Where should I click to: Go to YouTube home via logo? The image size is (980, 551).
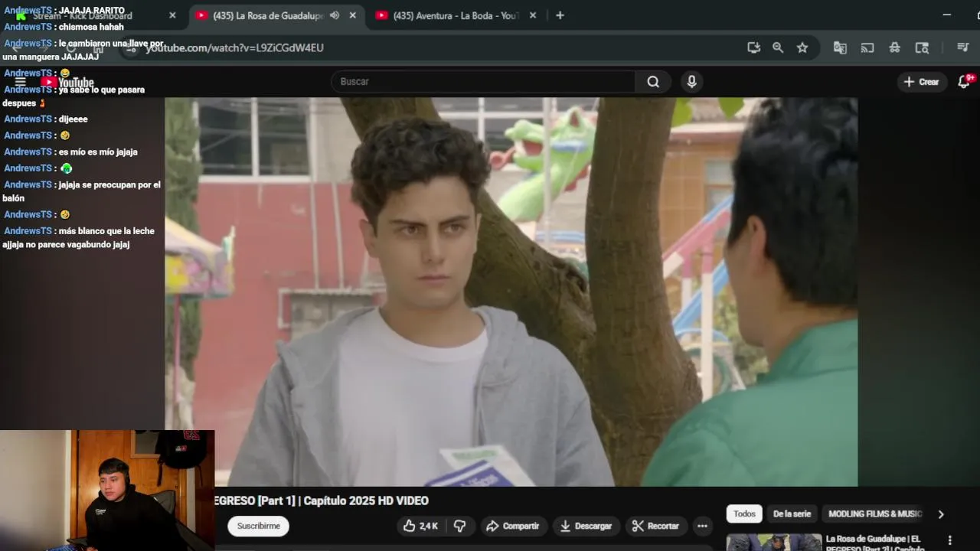point(67,83)
